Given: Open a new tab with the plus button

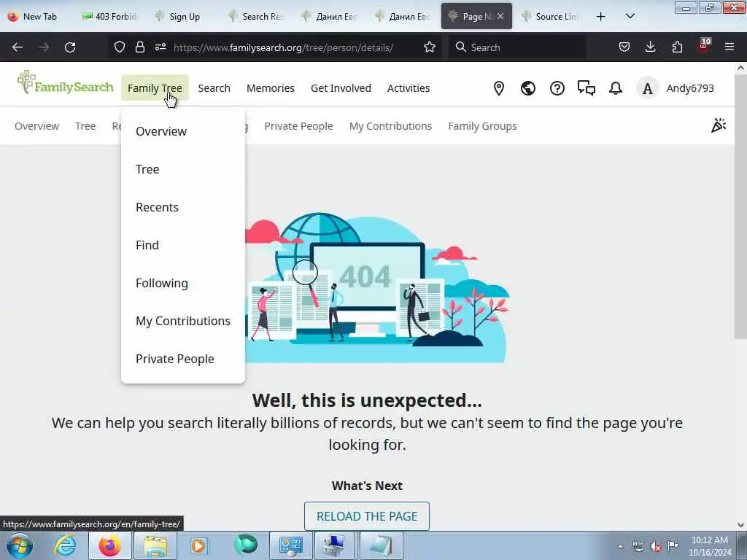Looking at the screenshot, I should [601, 17].
